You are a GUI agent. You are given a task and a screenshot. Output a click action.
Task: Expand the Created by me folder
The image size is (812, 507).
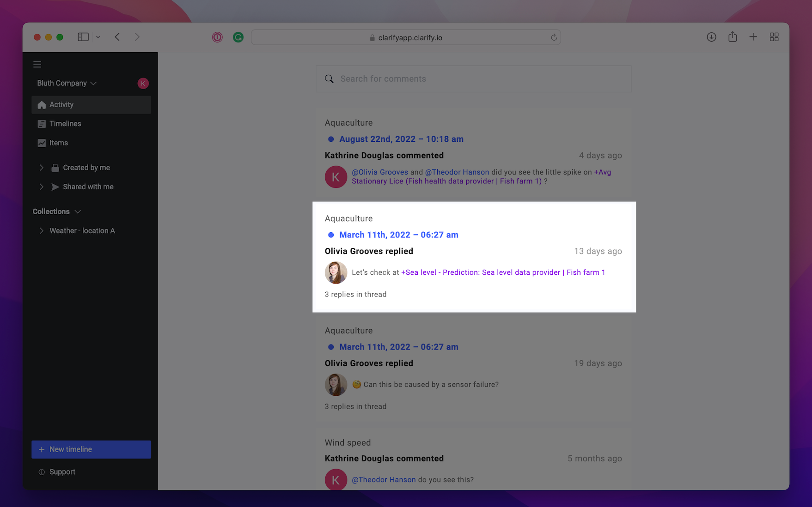[42, 168]
